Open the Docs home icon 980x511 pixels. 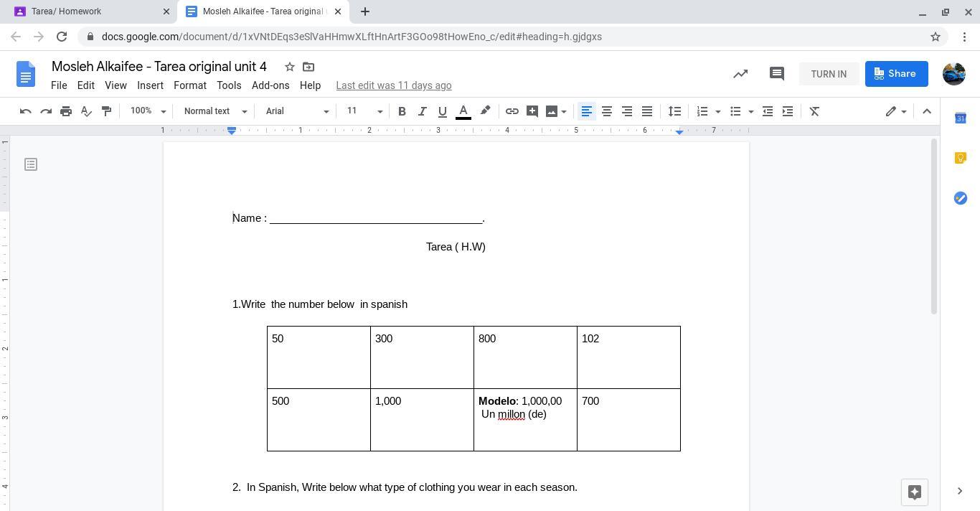[x=26, y=74]
